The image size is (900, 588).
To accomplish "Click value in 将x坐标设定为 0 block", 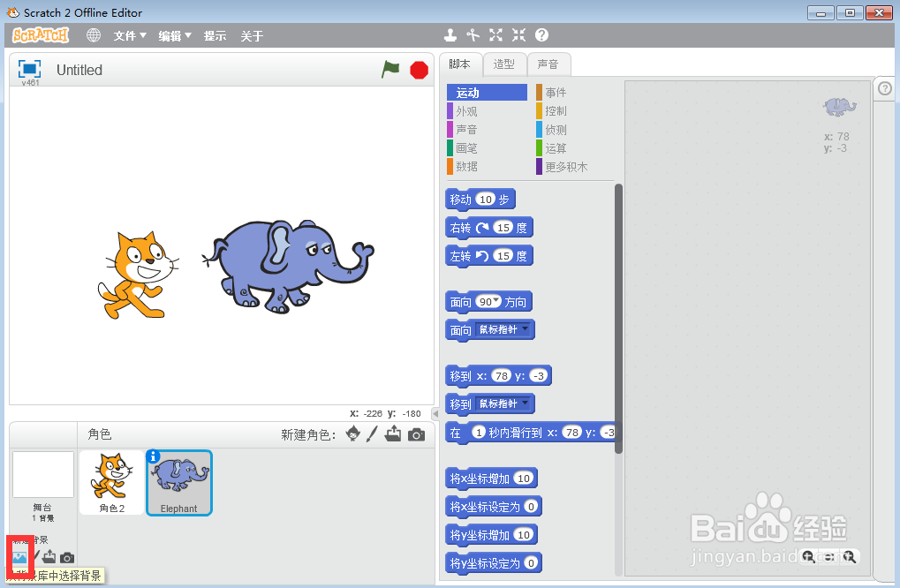I will point(531,507).
